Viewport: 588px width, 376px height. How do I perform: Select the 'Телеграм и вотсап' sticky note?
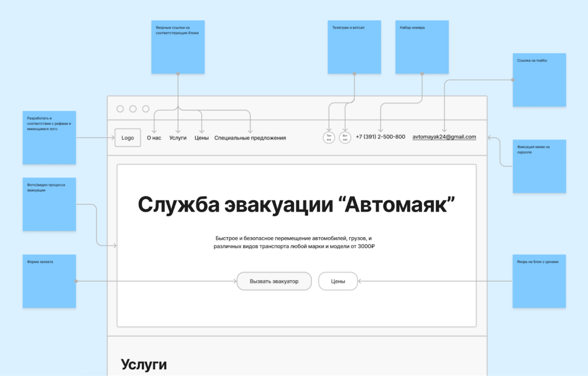click(x=354, y=47)
